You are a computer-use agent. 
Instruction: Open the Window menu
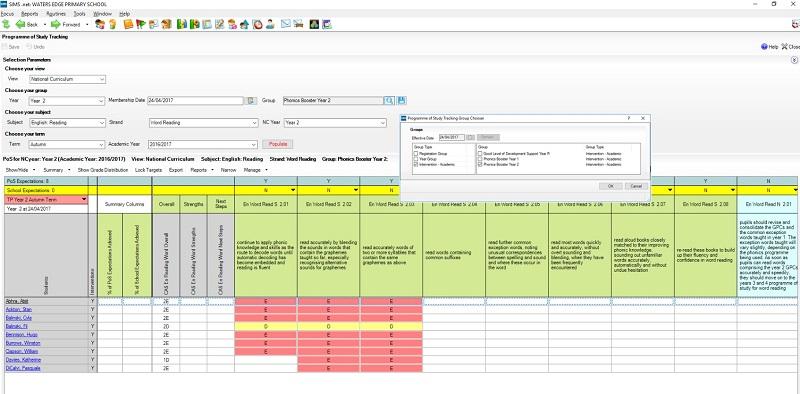click(x=103, y=14)
